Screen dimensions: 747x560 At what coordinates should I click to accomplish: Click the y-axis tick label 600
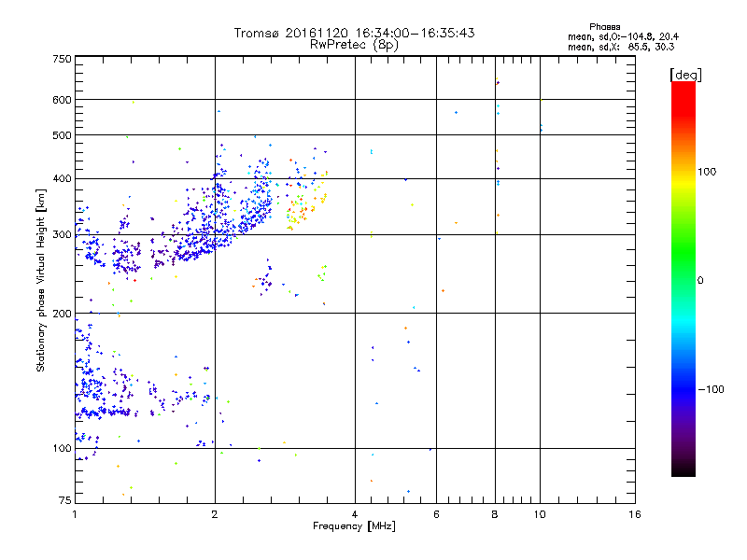point(62,100)
